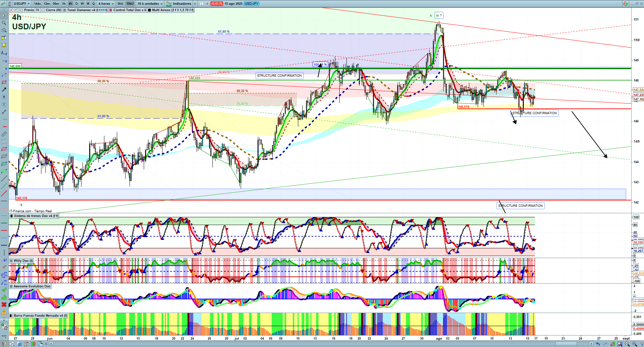Select the pointer cursor tool
The width and height of the screenshot is (644, 347).
point(4,15)
